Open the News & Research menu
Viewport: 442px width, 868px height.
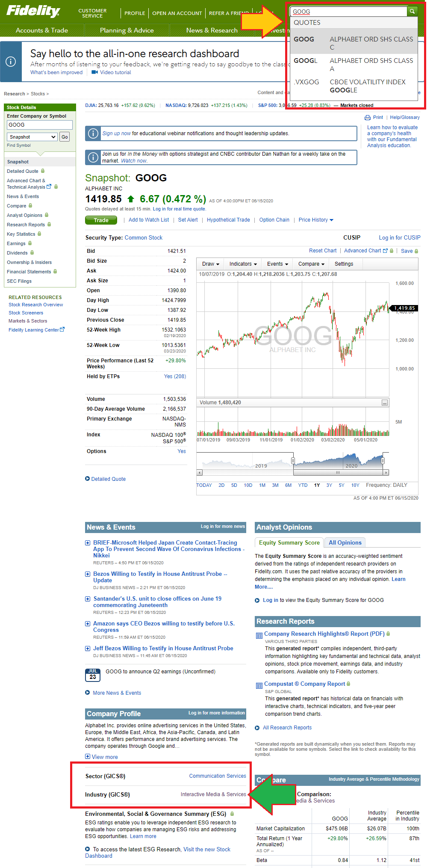point(212,30)
